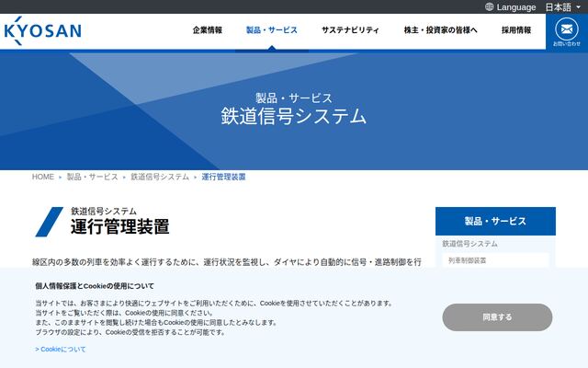Click 運行管理装置 breadcrumb item

pyautogui.click(x=223, y=177)
